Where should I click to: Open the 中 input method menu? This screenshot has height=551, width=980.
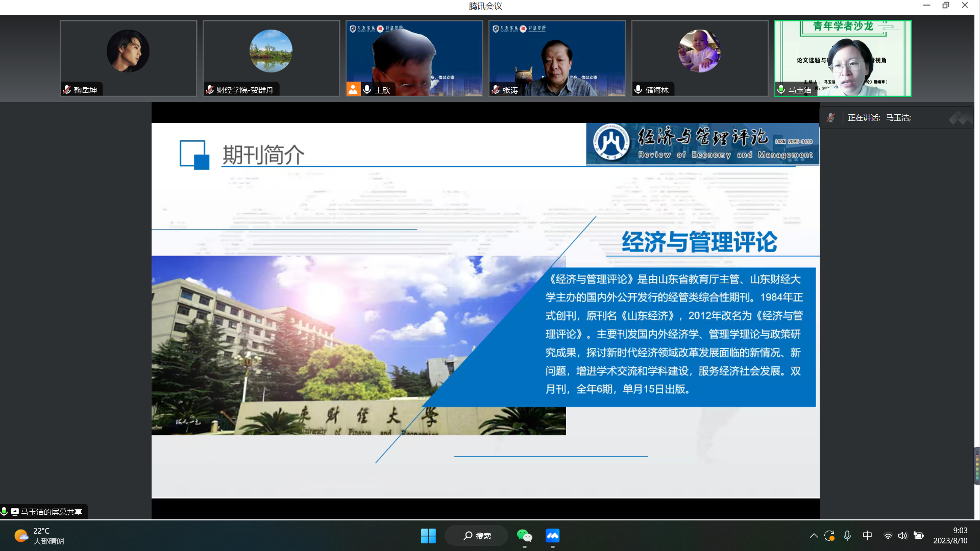pyautogui.click(x=867, y=536)
